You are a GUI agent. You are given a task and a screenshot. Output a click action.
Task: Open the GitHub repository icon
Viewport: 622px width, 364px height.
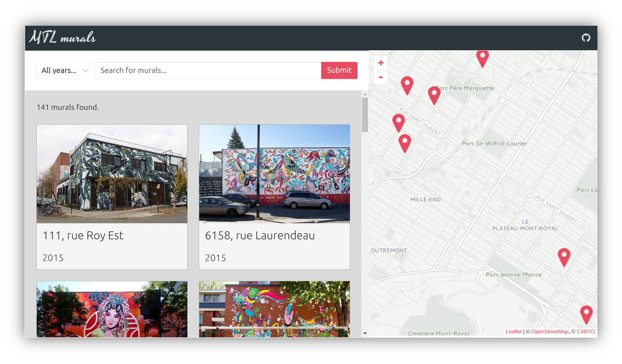[x=586, y=38]
